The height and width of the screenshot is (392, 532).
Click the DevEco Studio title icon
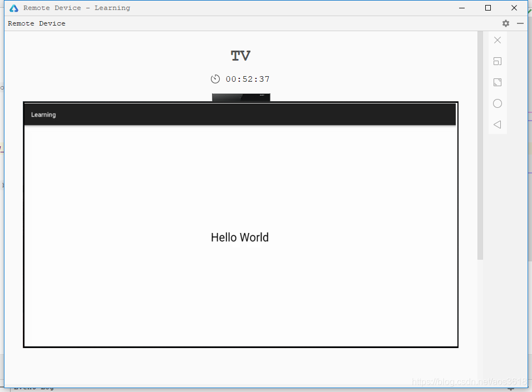tap(14, 8)
